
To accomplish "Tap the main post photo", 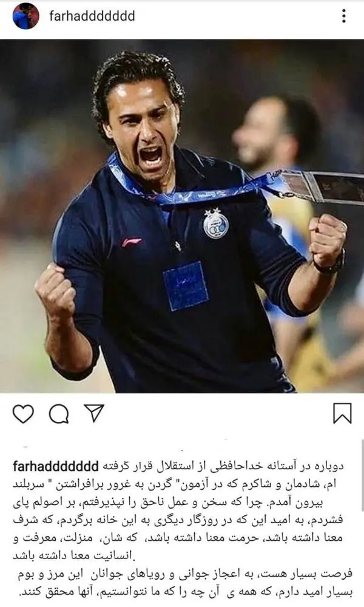I will pos(182,216).
